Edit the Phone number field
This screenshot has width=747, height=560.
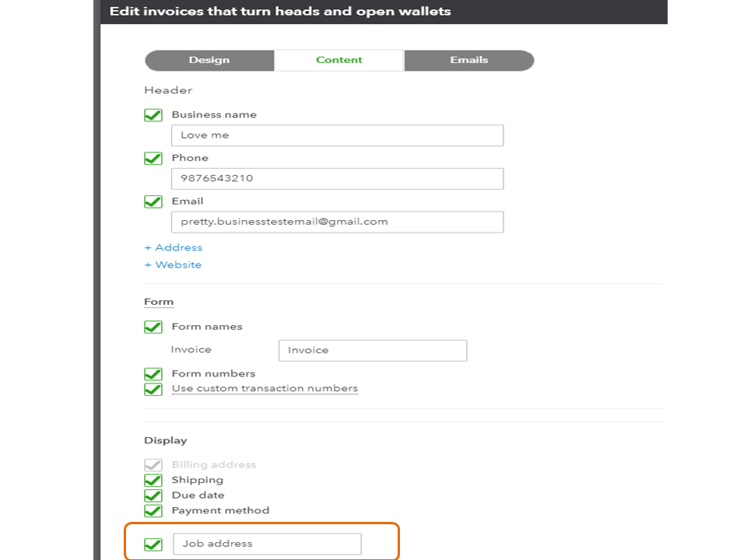point(337,179)
